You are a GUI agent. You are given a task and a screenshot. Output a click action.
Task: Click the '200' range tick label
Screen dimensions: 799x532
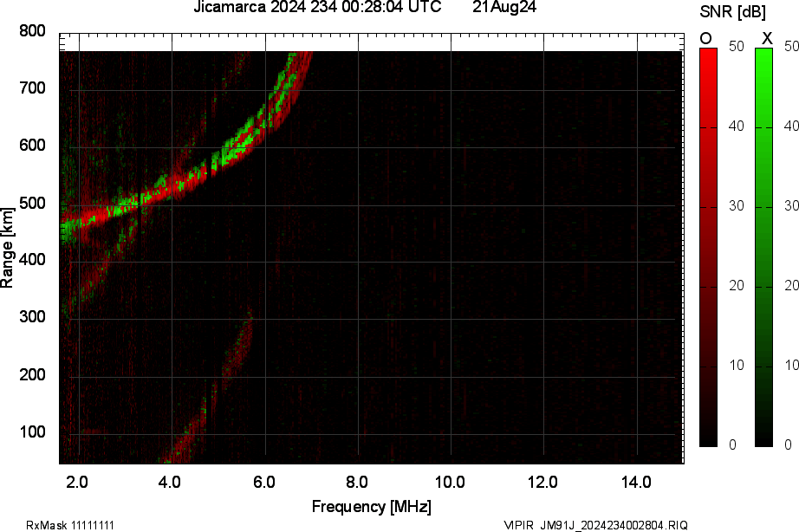coord(32,374)
